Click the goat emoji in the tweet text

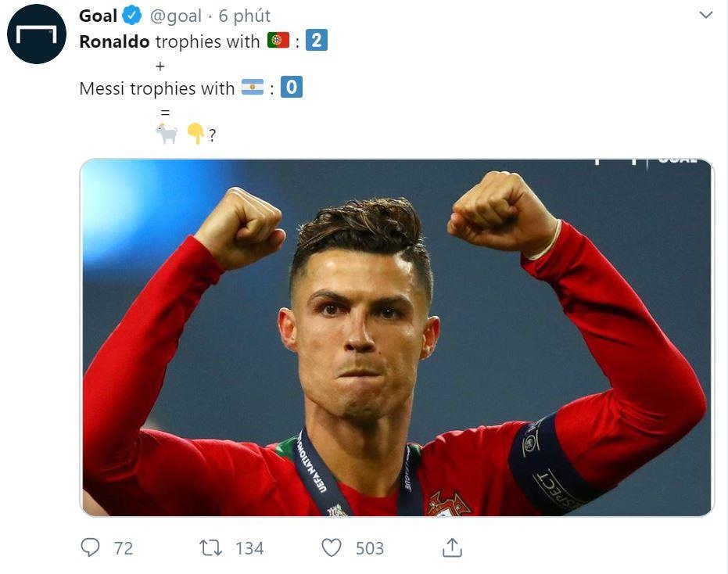click(x=167, y=134)
